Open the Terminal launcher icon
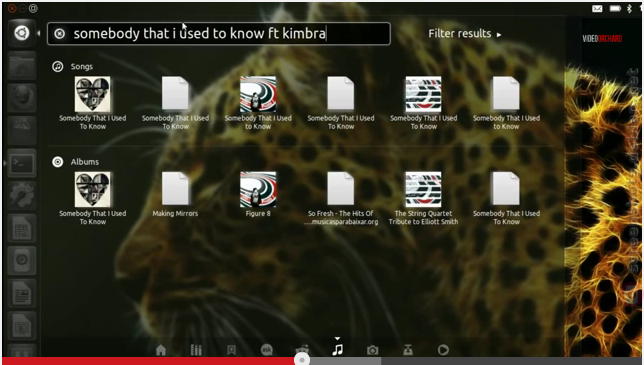This screenshot has height=365, width=644. click(x=22, y=163)
